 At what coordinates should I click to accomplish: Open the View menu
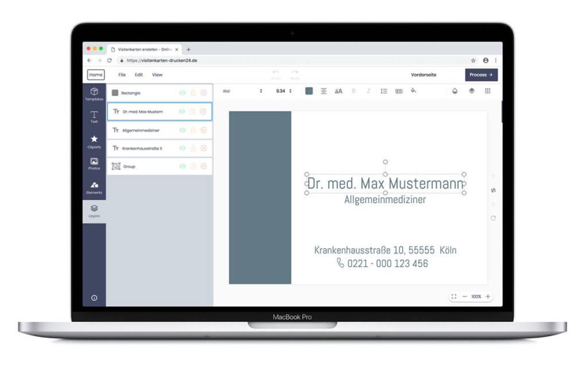157,75
